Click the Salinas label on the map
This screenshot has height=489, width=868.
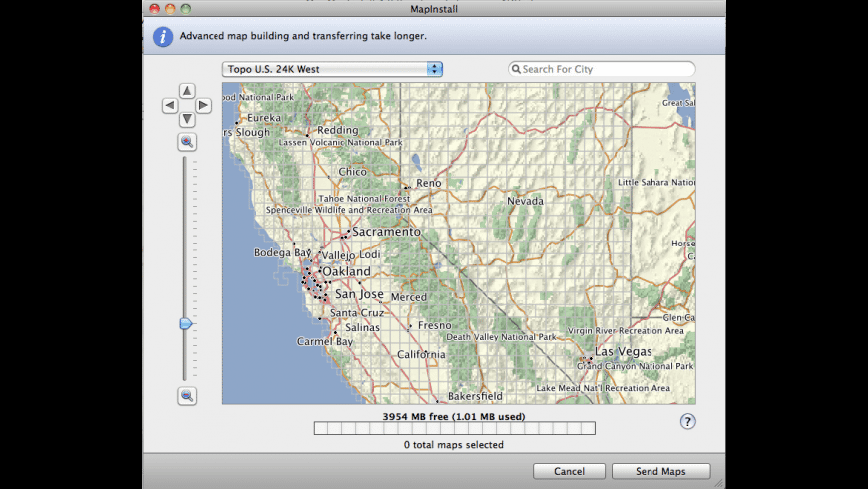click(362, 328)
